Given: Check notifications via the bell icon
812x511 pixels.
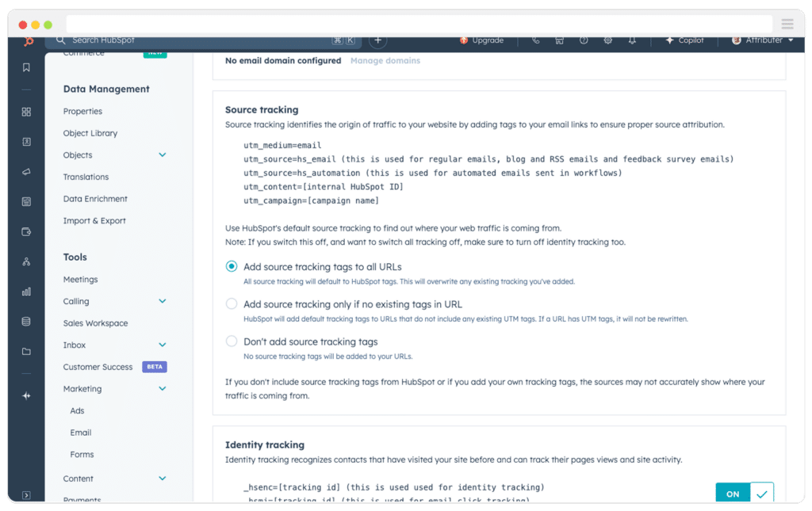Looking at the screenshot, I should click(x=631, y=40).
